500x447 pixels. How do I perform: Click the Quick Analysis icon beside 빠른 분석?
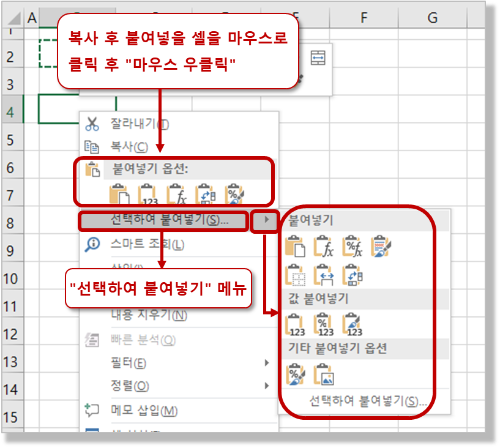pyautogui.click(x=92, y=340)
